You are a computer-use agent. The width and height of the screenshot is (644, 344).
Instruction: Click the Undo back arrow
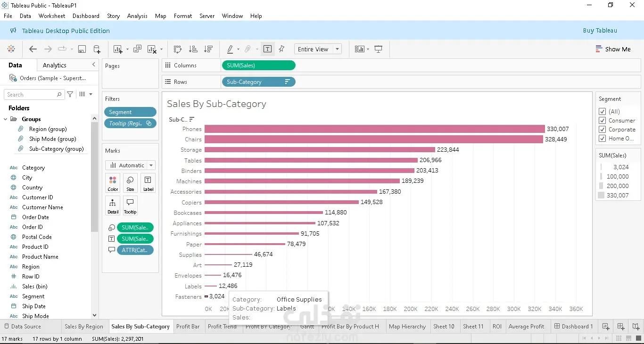coord(33,49)
